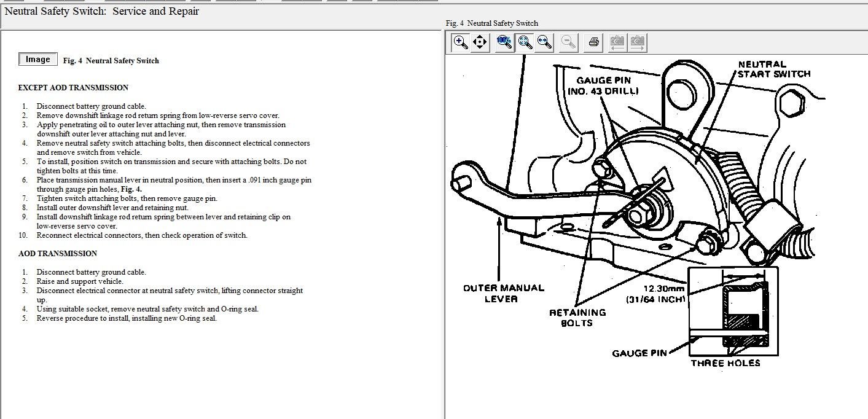The height and width of the screenshot is (419, 868).
Task: Click the three-holes inset in the diagram
Action: 733,311
